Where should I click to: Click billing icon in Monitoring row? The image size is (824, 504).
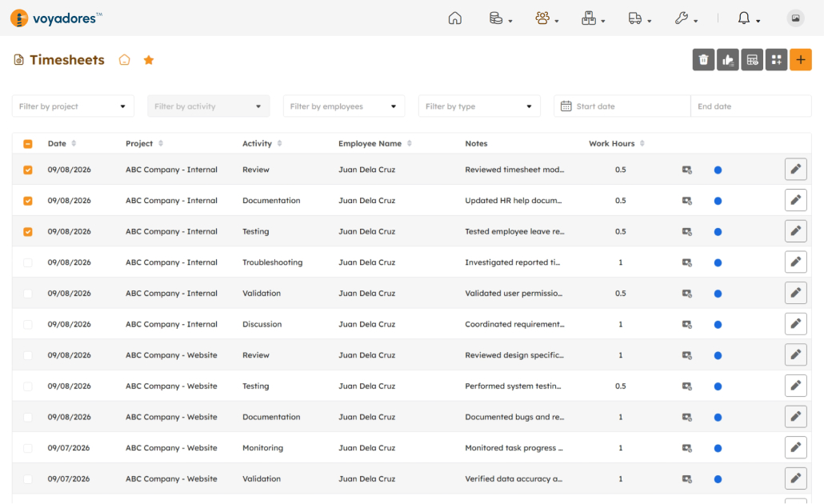687,448
